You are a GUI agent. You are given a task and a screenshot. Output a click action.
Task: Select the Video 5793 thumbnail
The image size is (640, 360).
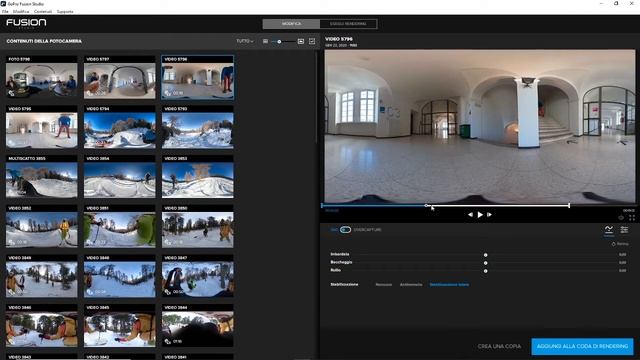[198, 127]
